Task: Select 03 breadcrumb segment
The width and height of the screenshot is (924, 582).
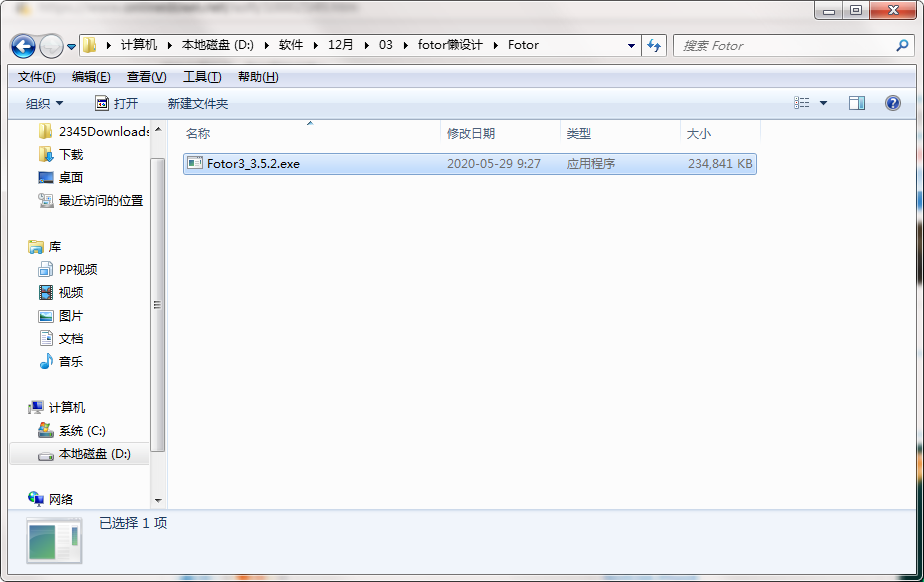Action: click(x=385, y=45)
